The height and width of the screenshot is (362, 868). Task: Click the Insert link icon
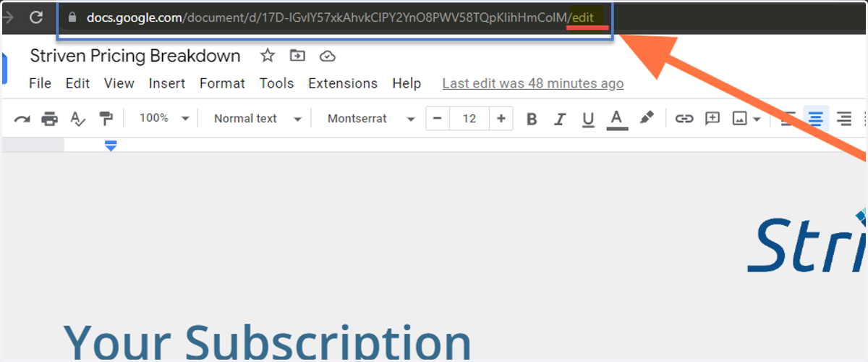(684, 119)
